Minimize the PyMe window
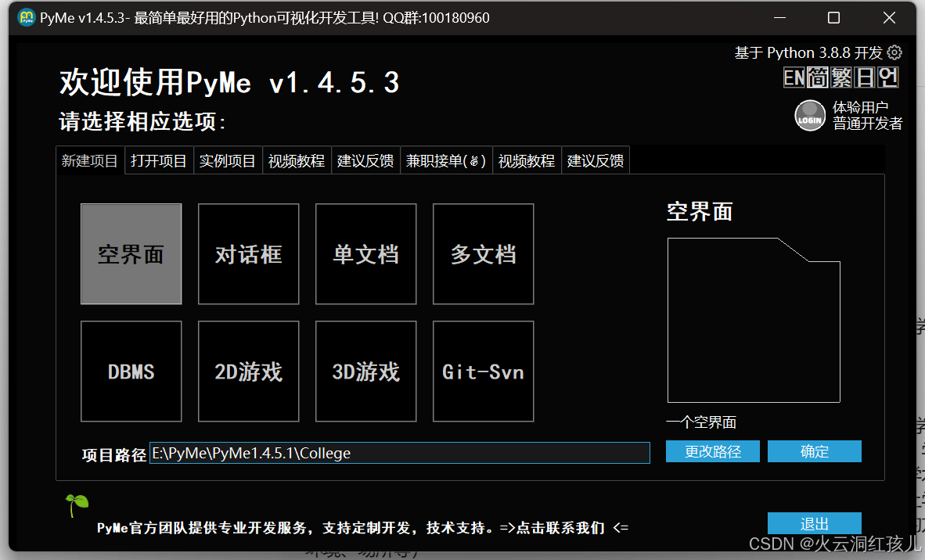The image size is (925, 560). coord(780,18)
